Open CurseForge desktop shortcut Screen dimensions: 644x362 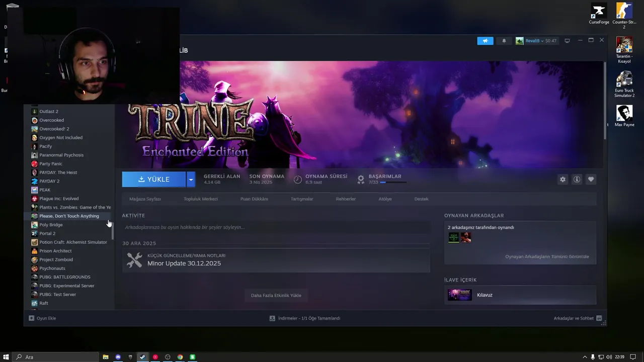click(x=599, y=14)
